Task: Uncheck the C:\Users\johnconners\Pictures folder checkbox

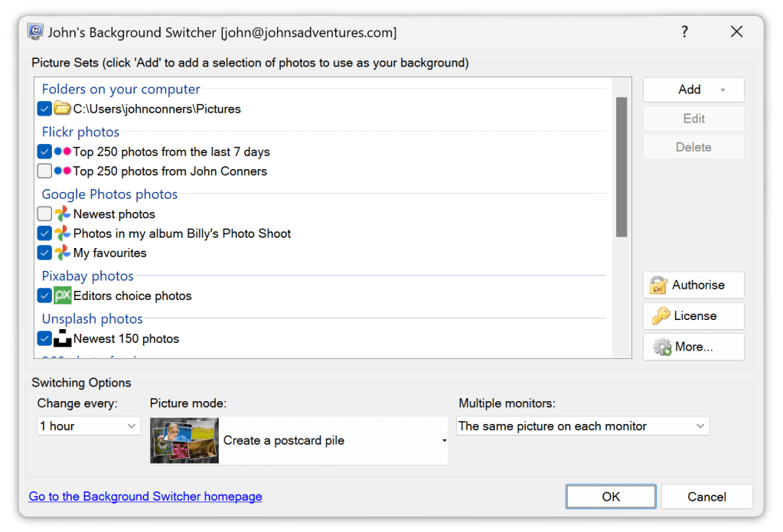Action: pos(44,109)
